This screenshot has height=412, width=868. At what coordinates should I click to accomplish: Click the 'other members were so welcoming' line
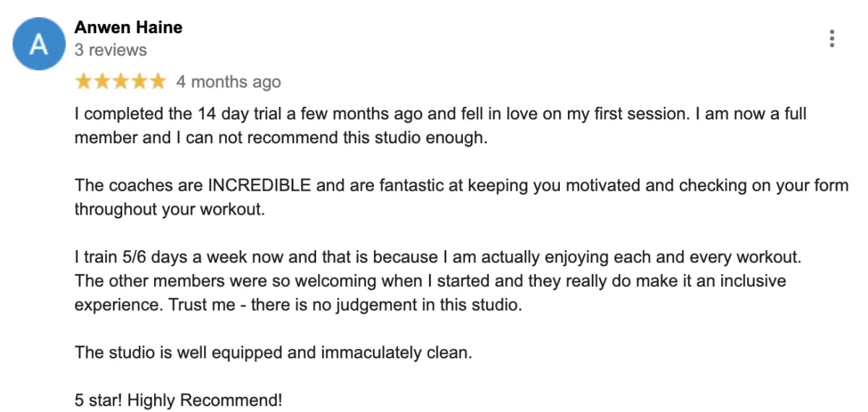coord(430,280)
